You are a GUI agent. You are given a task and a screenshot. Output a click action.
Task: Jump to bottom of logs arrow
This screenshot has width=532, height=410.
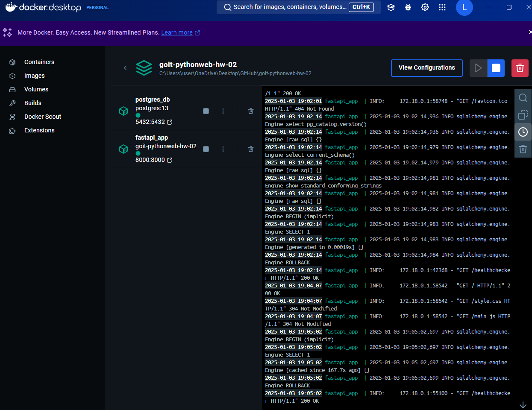(523, 404)
